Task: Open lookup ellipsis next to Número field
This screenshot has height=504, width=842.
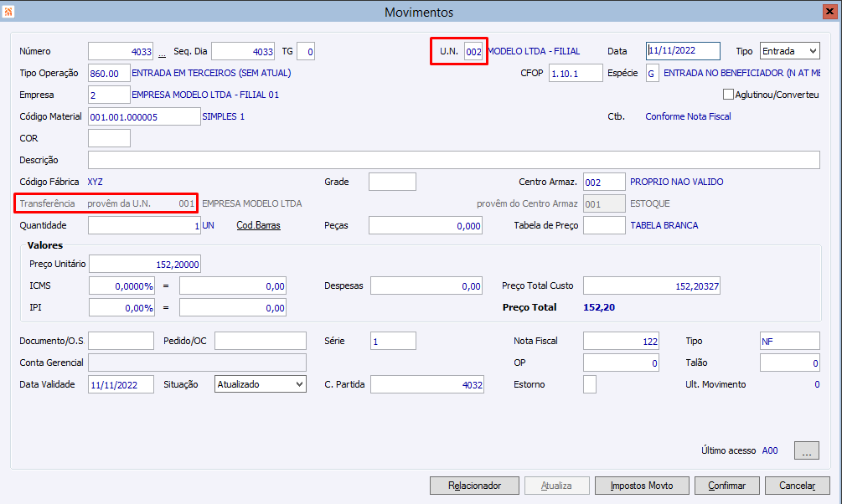Action: click(162, 53)
